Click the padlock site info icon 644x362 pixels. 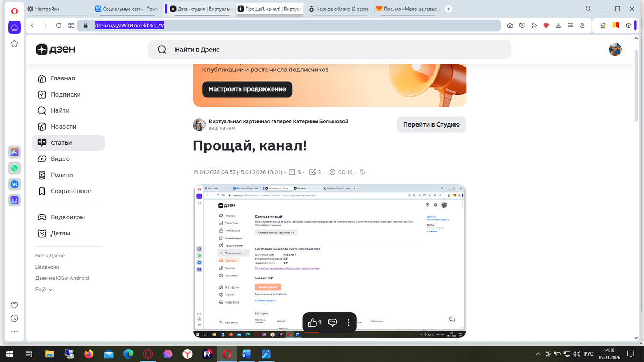point(85,25)
